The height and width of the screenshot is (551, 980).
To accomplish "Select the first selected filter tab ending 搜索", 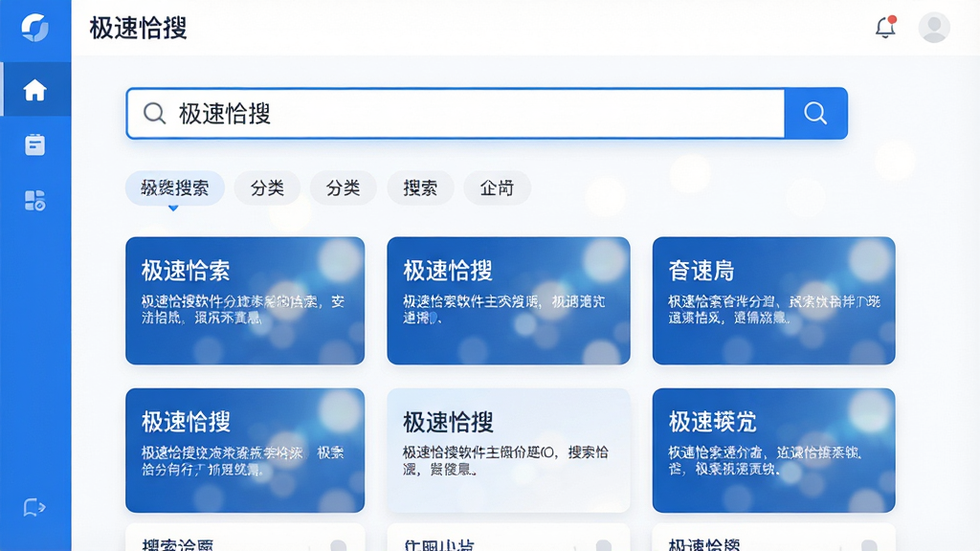I will (175, 188).
